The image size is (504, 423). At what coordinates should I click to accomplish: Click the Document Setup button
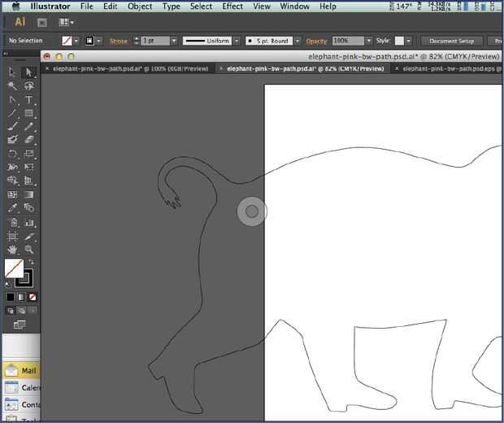(451, 41)
